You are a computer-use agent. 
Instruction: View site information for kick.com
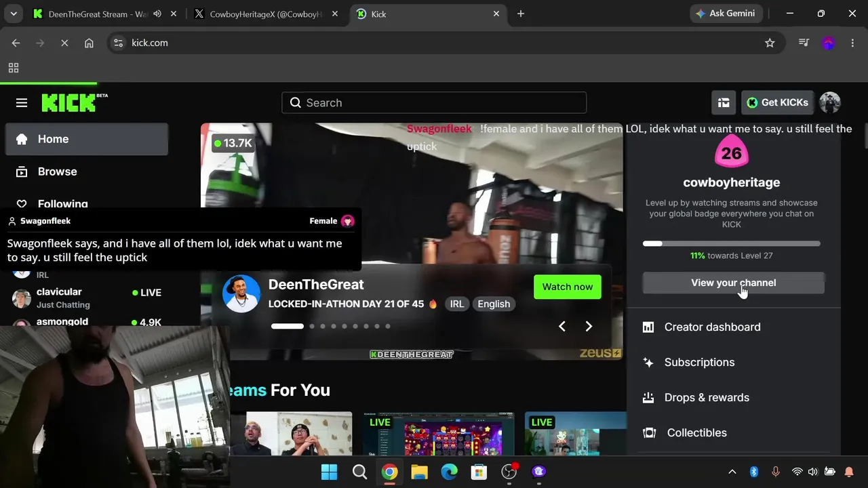point(119,43)
